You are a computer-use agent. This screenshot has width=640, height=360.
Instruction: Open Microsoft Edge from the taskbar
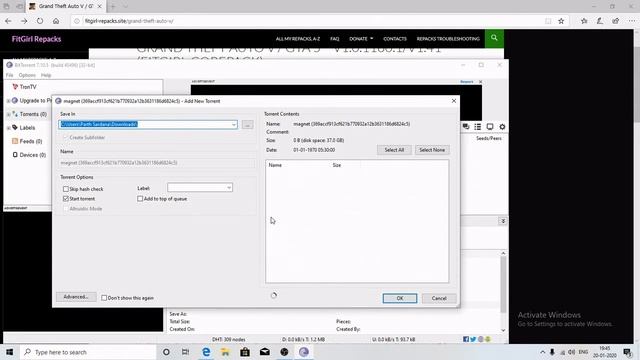coord(206,352)
